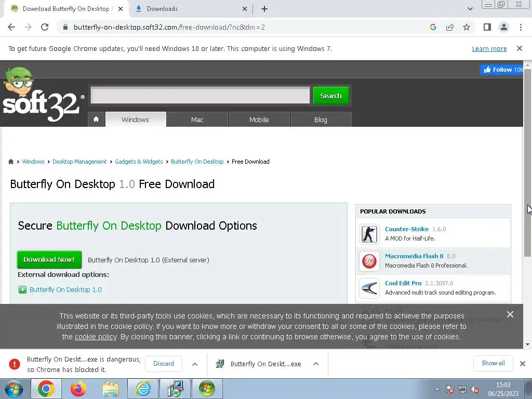The image size is (532, 399).
Task: Share this page via share icon
Action: click(x=450, y=27)
